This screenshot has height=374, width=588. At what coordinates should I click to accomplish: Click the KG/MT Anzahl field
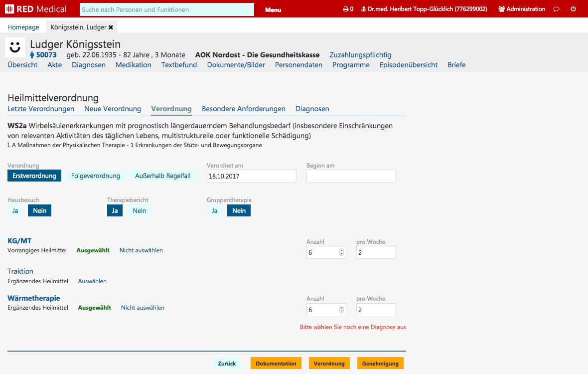click(326, 252)
